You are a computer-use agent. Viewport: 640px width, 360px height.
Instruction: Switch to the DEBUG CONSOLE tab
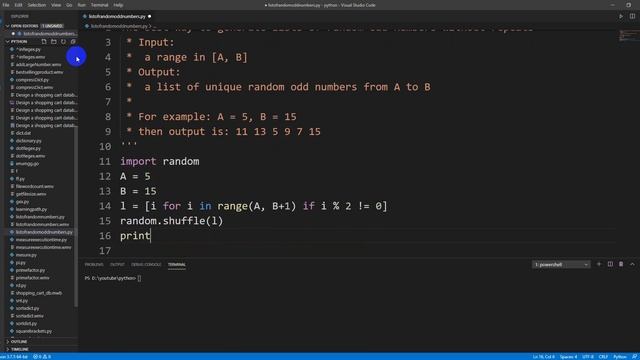pos(146,264)
